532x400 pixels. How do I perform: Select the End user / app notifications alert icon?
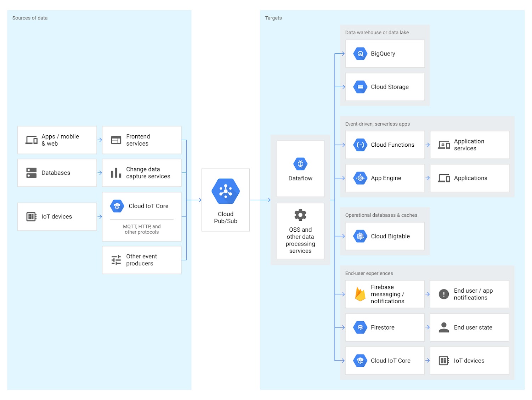[x=444, y=294]
